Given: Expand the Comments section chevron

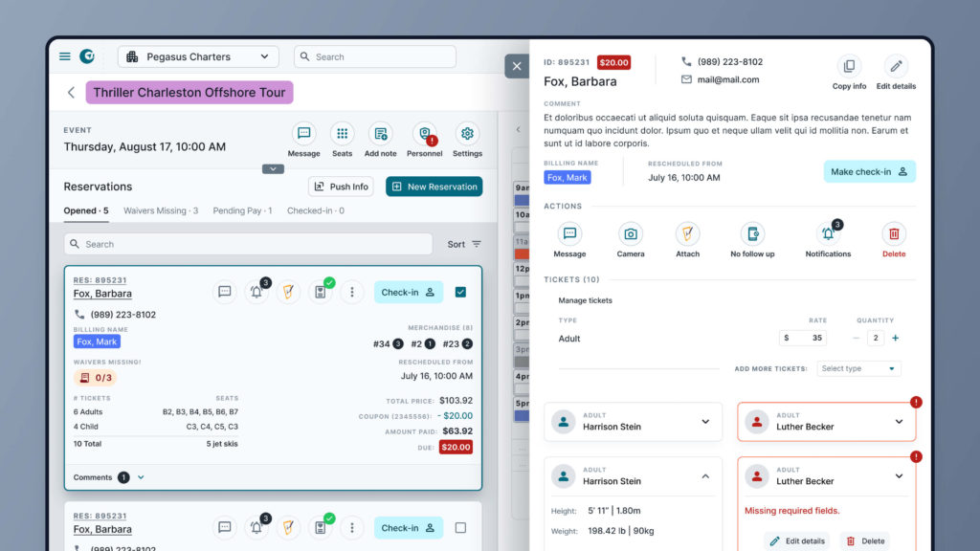Looking at the screenshot, I should tap(141, 477).
